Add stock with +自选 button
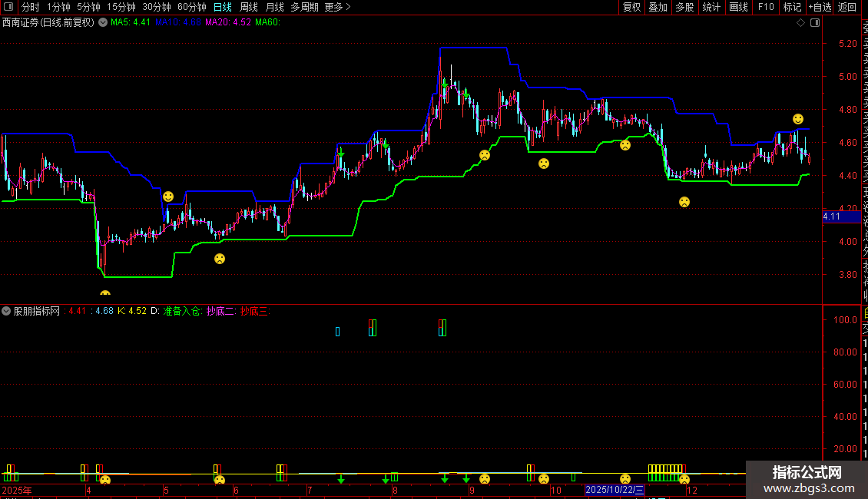868x499 pixels. coord(820,7)
